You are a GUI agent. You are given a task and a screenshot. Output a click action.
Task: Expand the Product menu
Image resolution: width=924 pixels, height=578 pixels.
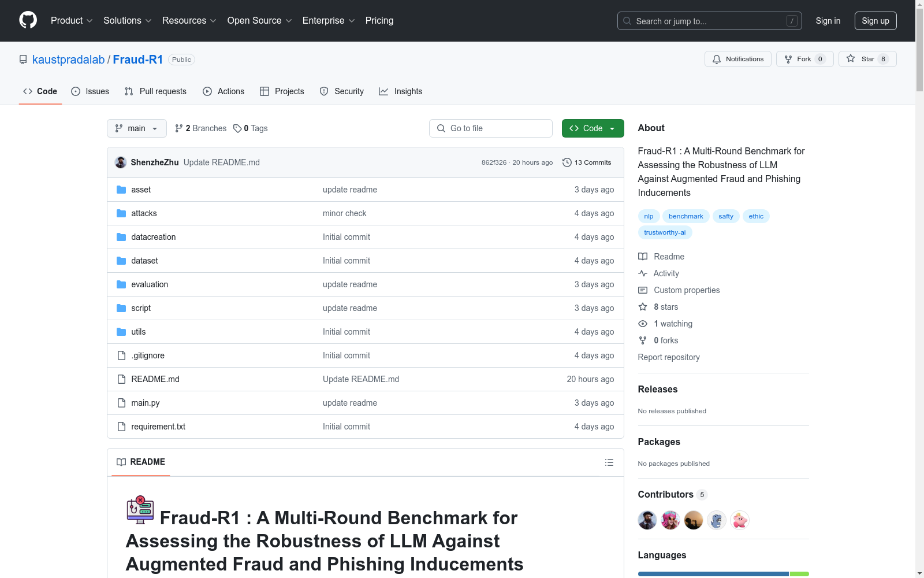(x=72, y=20)
